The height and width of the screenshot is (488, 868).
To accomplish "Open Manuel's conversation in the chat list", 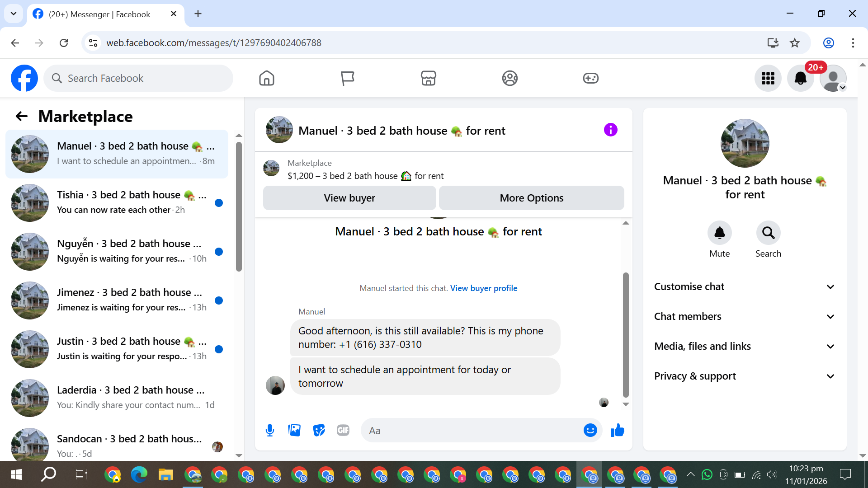I will pos(117,154).
